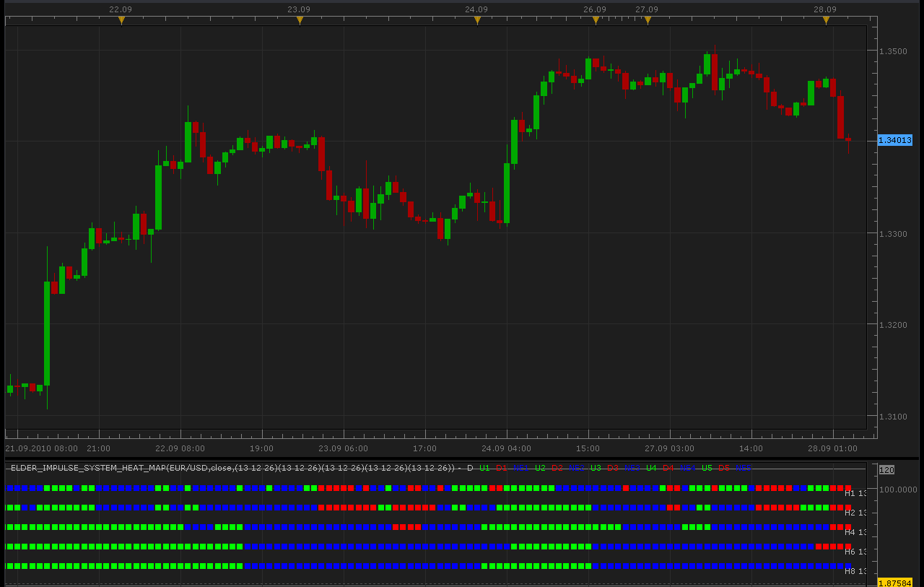Click the 100.0000 indicator scale label
924x587 pixels.
(899, 489)
